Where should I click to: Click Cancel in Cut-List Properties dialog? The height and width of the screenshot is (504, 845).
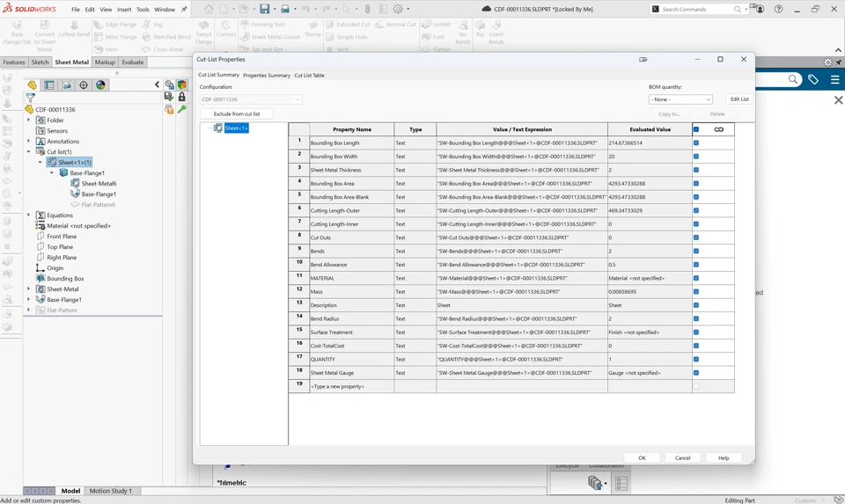[682, 457]
